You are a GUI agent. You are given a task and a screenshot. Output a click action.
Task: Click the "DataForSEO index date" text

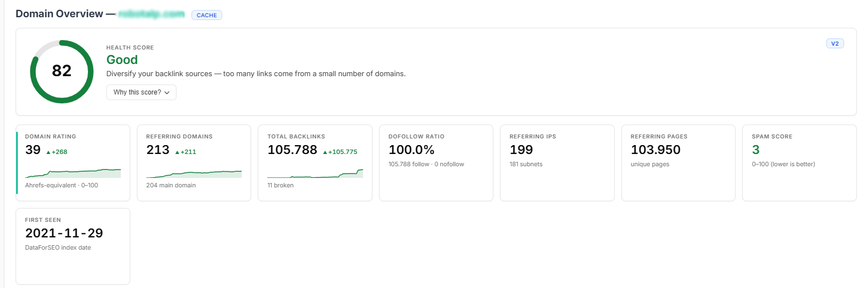tap(58, 247)
